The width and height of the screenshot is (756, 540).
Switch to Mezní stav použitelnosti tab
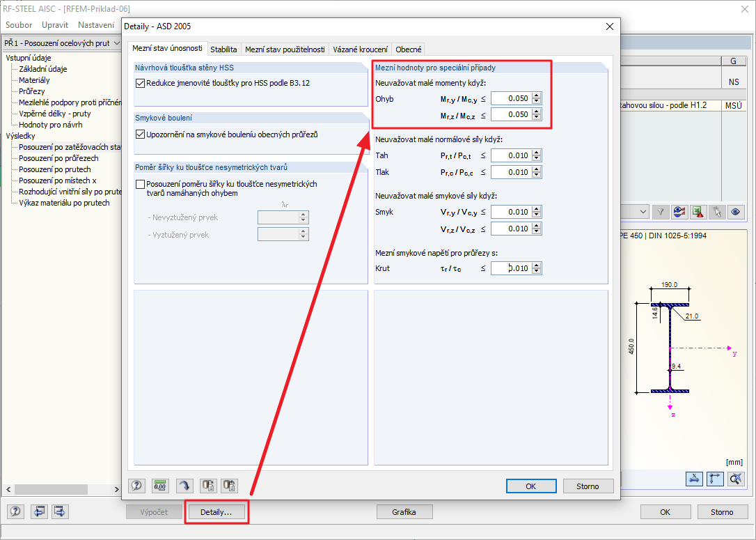285,49
